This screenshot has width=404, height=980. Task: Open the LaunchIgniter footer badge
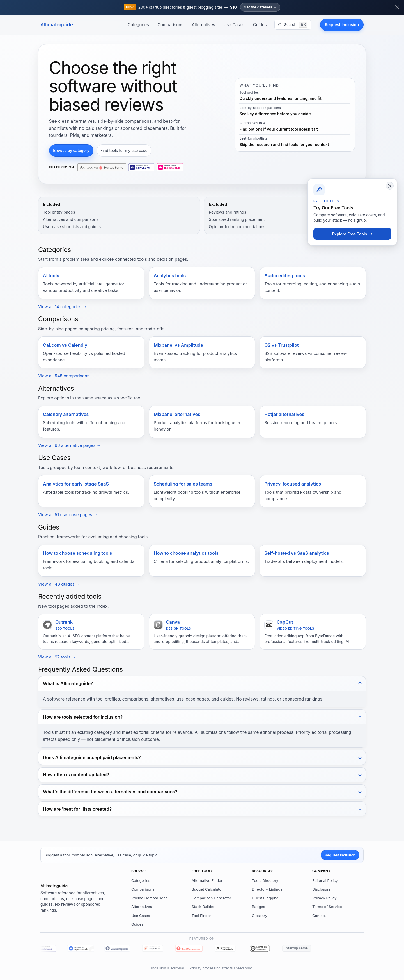point(117,948)
